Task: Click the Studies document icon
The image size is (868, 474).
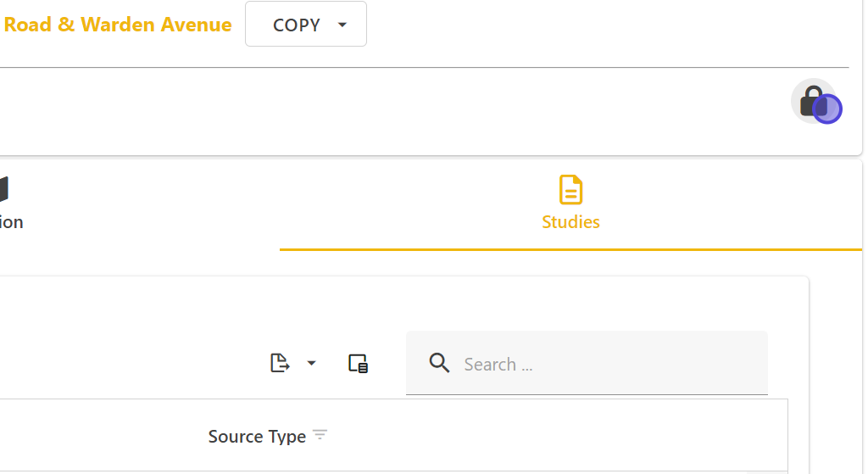Action: 570,189
